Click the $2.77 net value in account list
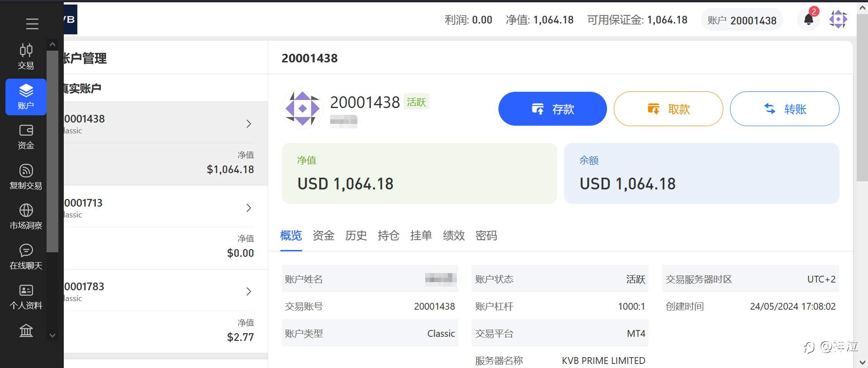The height and width of the screenshot is (368, 868). (x=240, y=337)
